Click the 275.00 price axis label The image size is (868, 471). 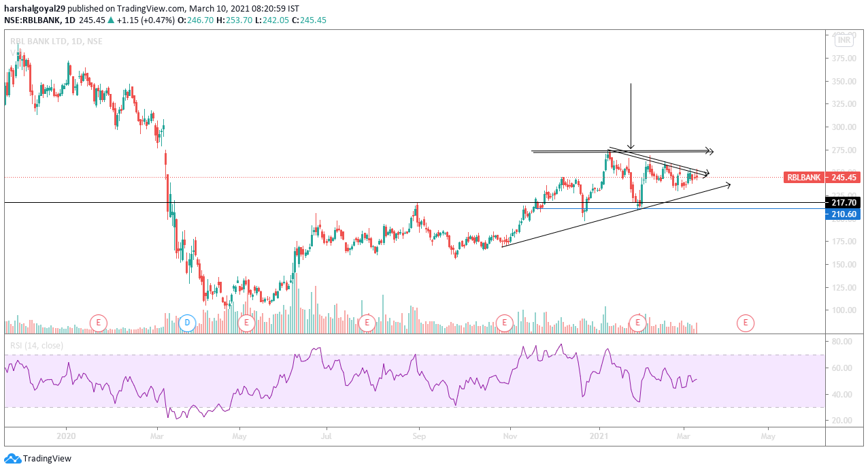click(x=843, y=150)
